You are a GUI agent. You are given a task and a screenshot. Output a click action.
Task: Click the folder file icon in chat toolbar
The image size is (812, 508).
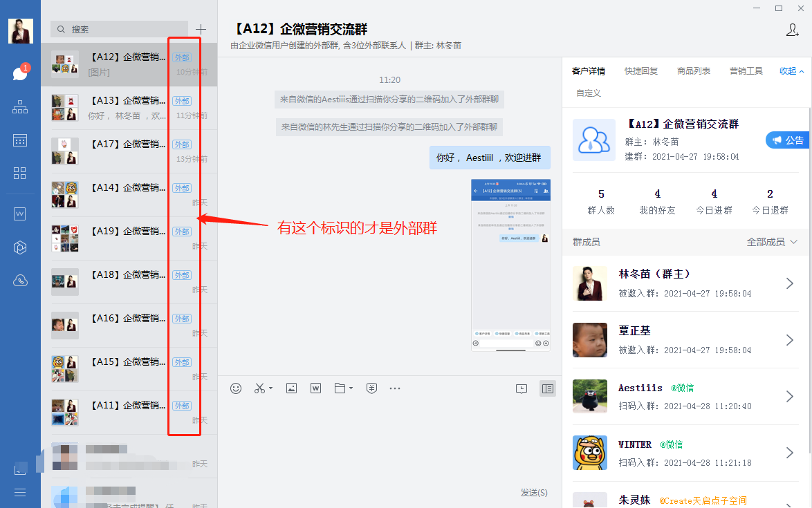tap(340, 388)
